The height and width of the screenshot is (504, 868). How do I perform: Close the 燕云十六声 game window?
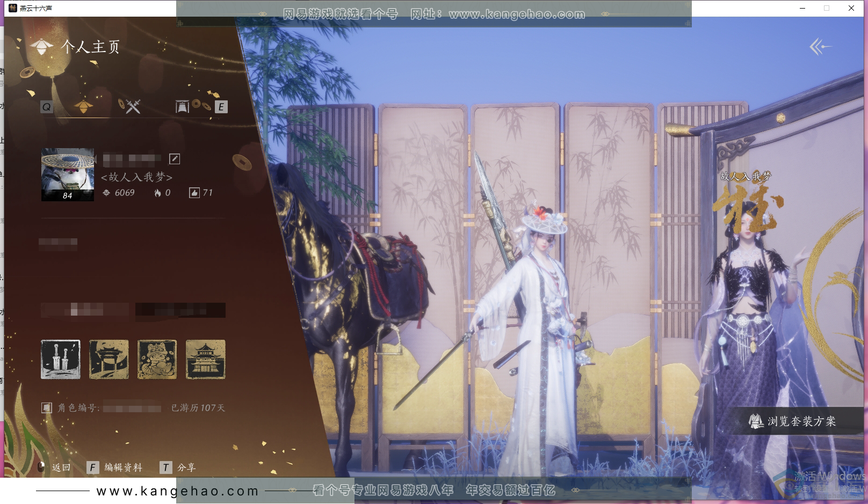tap(851, 8)
